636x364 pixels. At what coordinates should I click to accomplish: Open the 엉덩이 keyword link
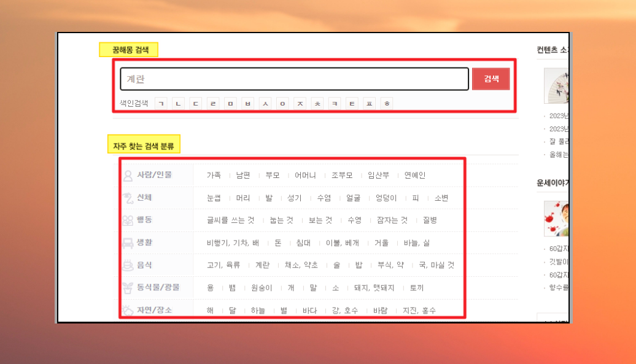(x=386, y=198)
